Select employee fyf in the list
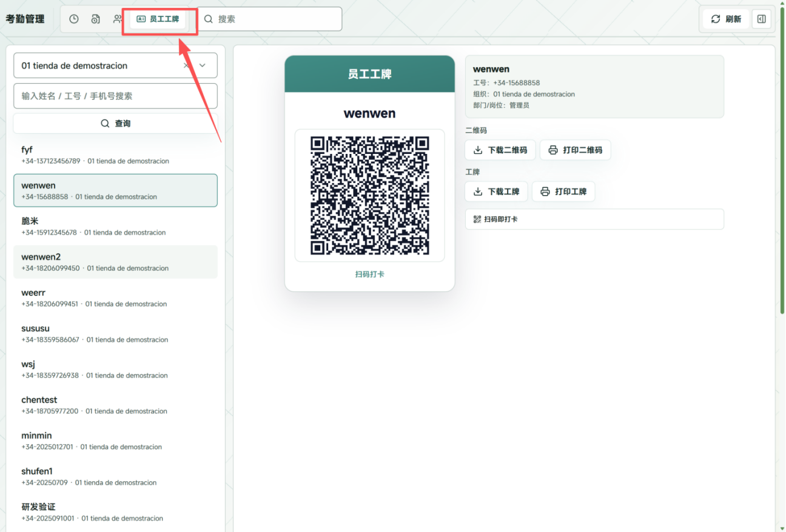The width and height of the screenshot is (786, 532). 115,155
